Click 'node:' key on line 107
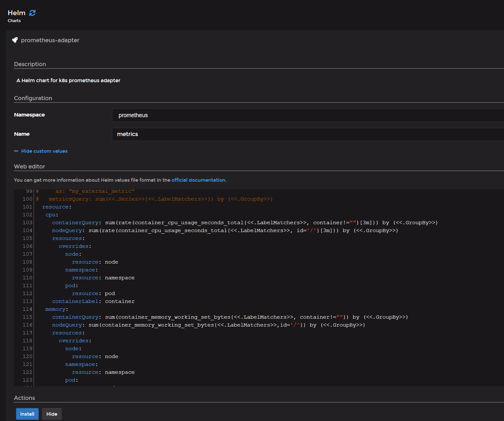Viewport: 504px width, 421px height. pyautogui.click(x=73, y=254)
